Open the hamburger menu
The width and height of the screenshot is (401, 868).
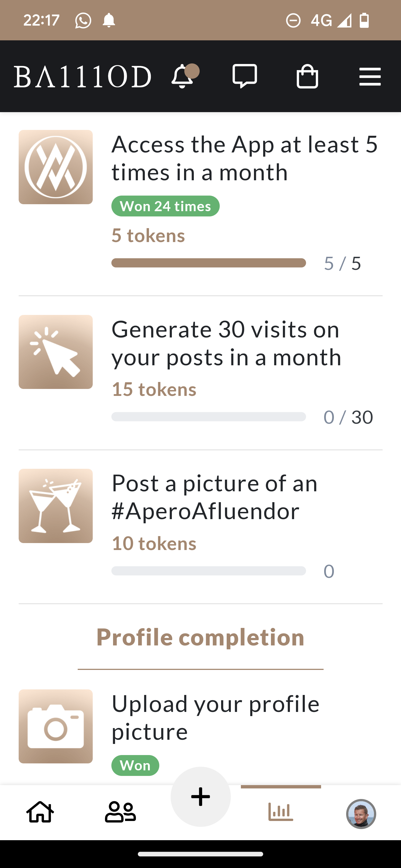tap(370, 77)
